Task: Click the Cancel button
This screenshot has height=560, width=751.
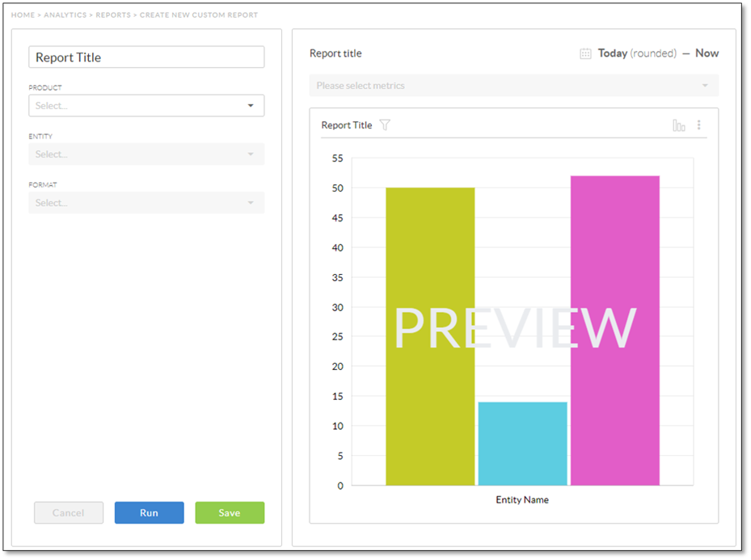Action: [x=69, y=512]
